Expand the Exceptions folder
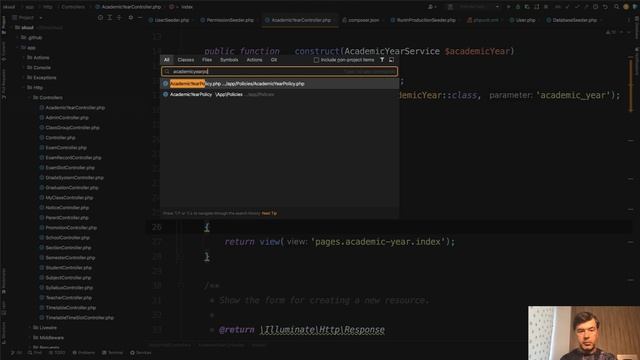Screen dimensions: 640x360 pyautogui.click(x=24, y=78)
